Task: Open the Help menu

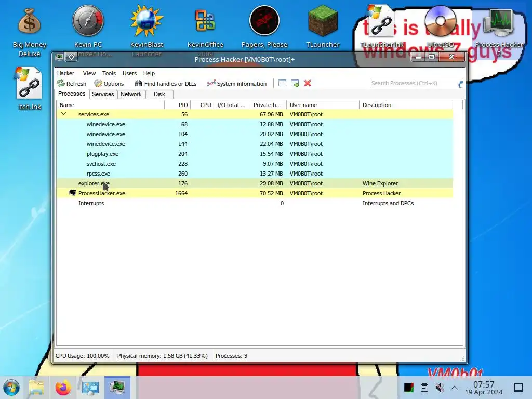Action: (149, 73)
